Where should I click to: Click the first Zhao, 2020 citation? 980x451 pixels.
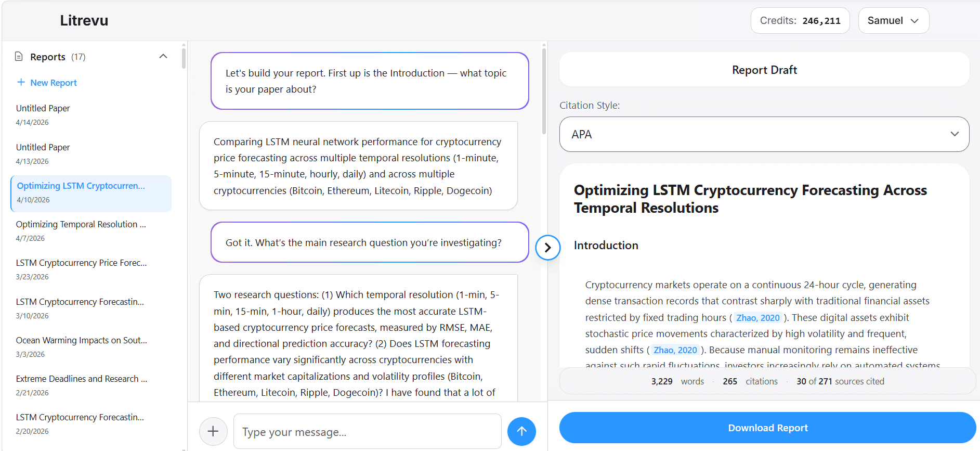[757, 318]
